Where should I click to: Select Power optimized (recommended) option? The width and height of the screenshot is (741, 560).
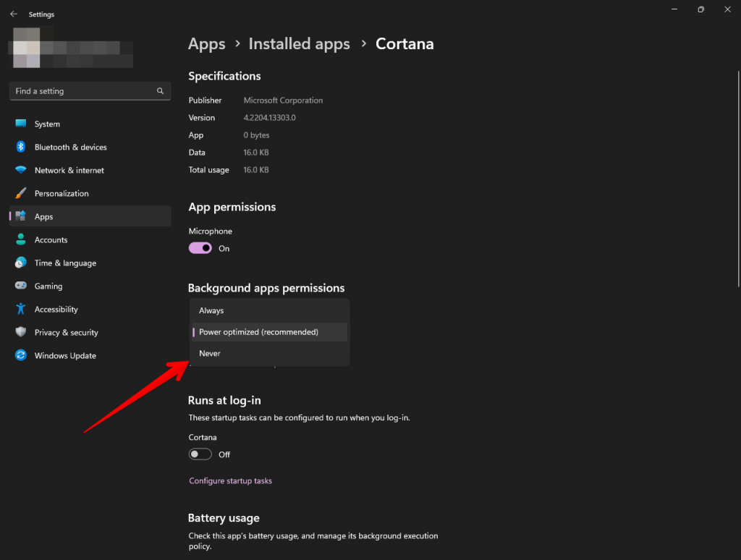258,332
